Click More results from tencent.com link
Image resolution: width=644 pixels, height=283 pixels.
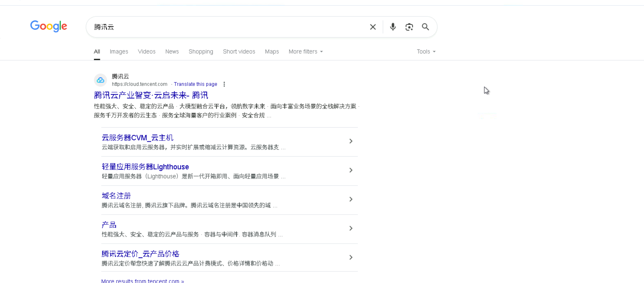(x=143, y=281)
